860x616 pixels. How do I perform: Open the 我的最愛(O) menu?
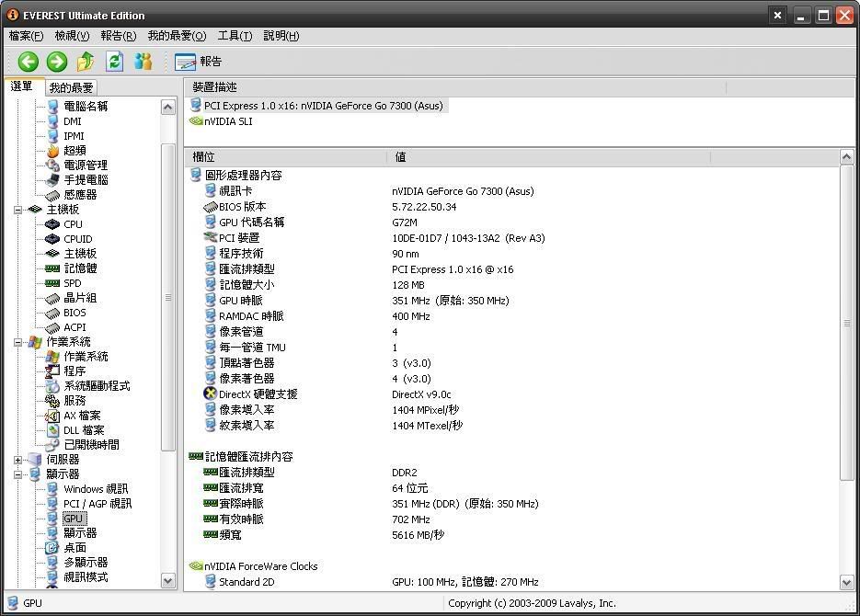177,36
